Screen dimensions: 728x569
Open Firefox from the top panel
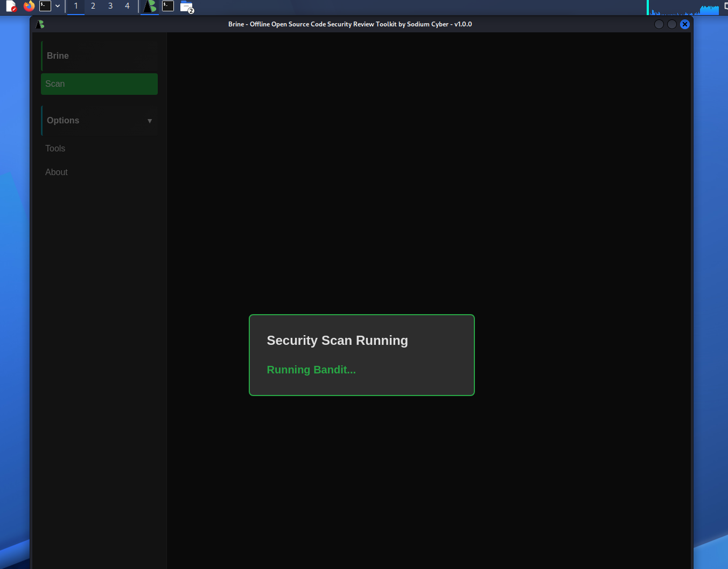(x=29, y=6)
